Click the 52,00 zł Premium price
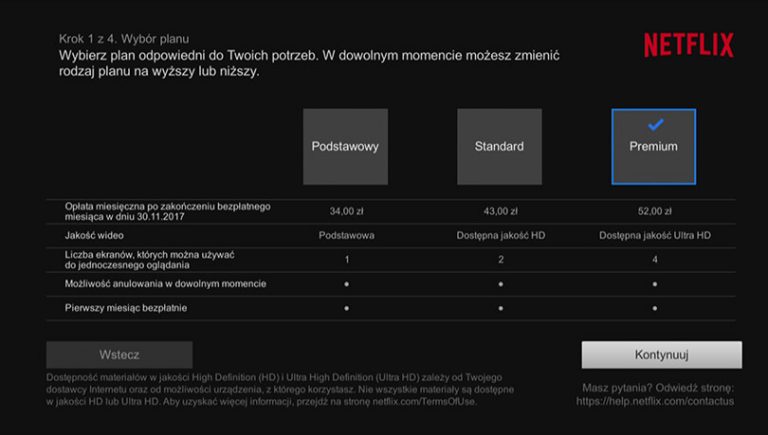This screenshot has height=435, width=768. (654, 211)
